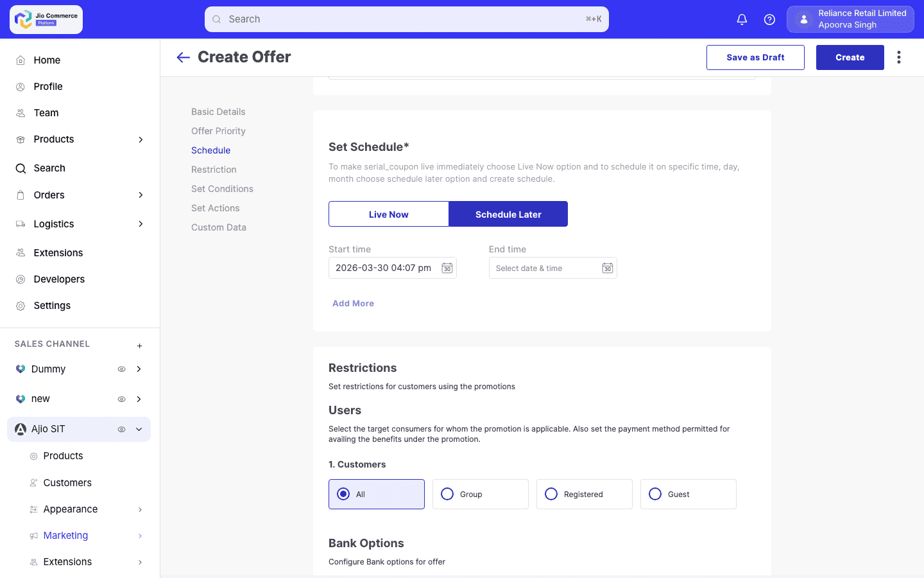Expand the Marketing submenu chevron
The image size is (924, 578).
click(x=140, y=536)
